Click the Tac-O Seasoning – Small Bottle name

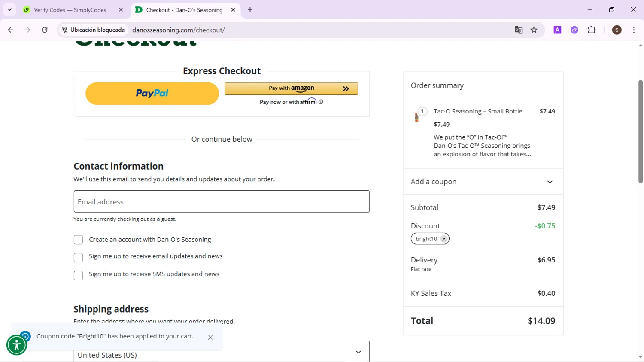pos(478,111)
